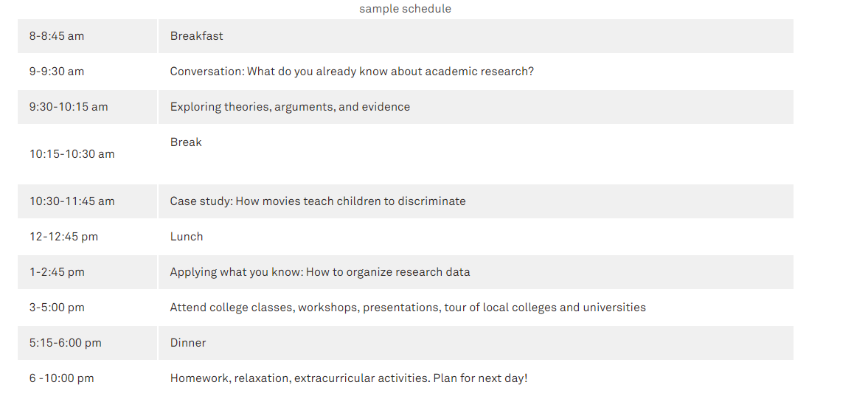This screenshot has height=399, width=868.
Task: Click the Homework, relaxation, extracurricular activities entry
Action: (x=349, y=378)
